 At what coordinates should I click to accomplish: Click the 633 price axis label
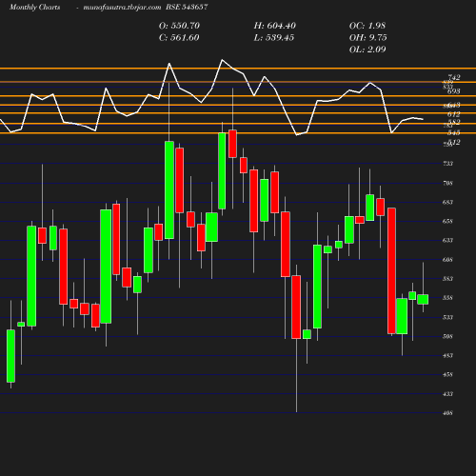coord(447,240)
